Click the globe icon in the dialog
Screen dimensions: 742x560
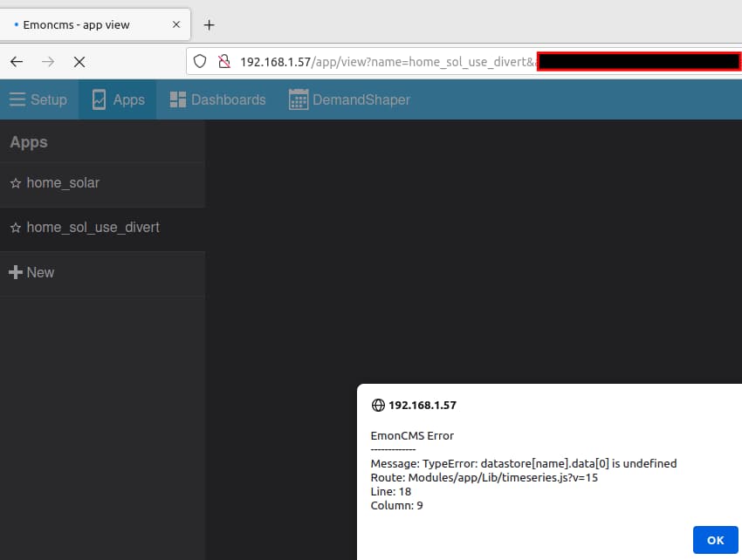[x=378, y=406]
